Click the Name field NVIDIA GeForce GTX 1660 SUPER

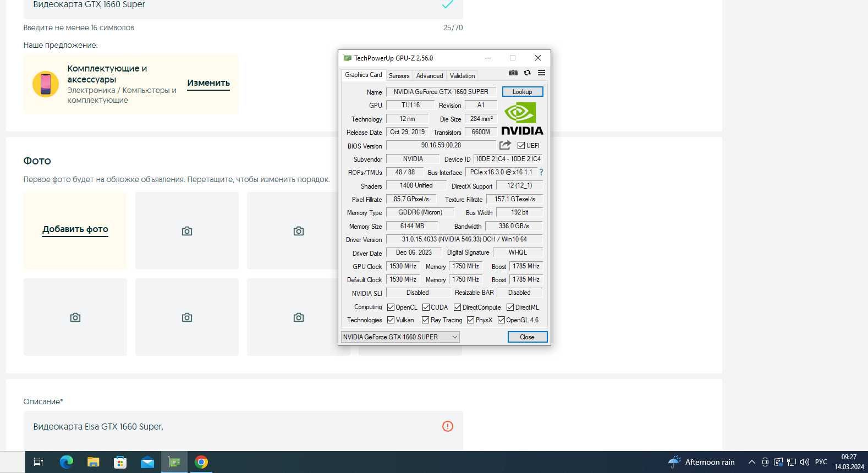coord(441,92)
